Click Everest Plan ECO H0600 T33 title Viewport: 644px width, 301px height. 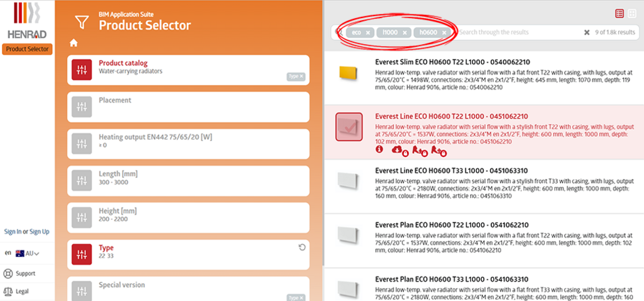click(452, 279)
